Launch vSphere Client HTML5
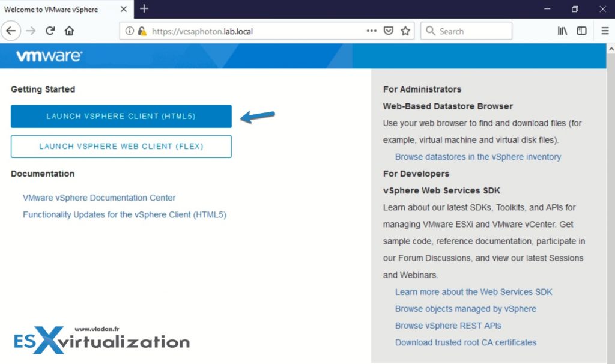 pos(121,116)
